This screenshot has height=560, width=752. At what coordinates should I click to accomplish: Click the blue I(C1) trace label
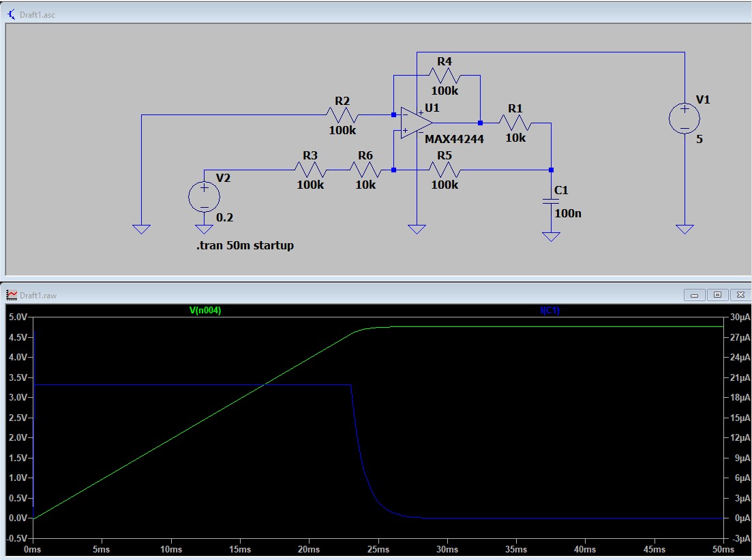[550, 311]
